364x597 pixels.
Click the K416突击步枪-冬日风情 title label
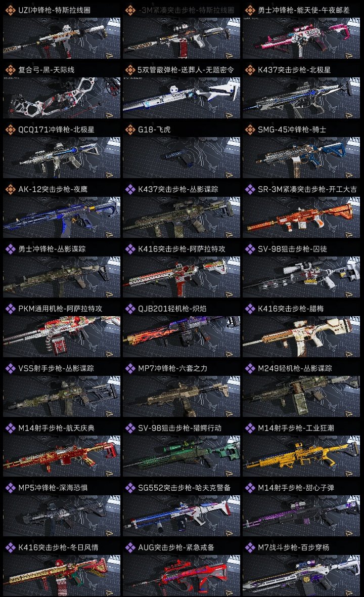pyautogui.click(x=58, y=547)
